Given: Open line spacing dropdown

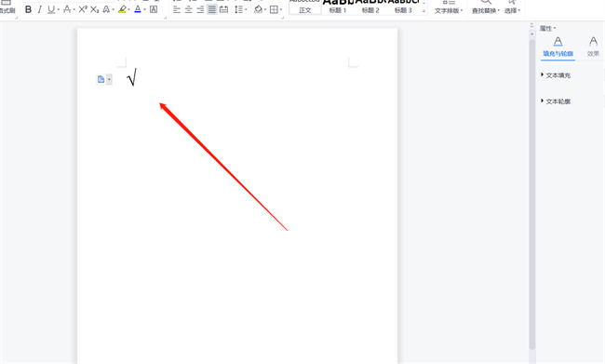Looking at the screenshot, I should point(246,9).
